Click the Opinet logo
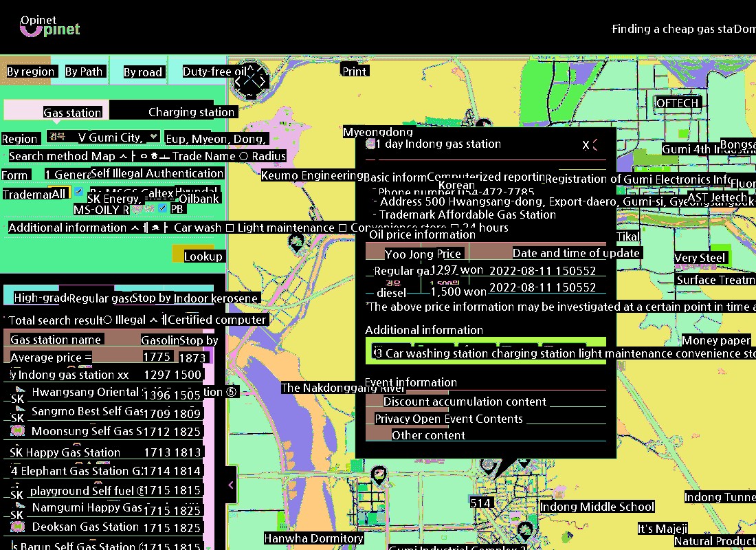 [49, 26]
